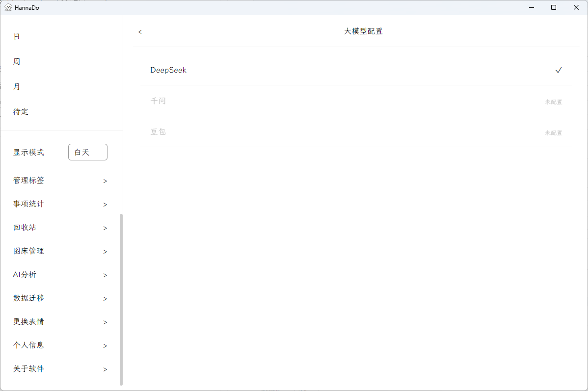The width and height of the screenshot is (588, 391).
Task: Click the back arrow beside 大模型配置
Action: pos(140,32)
